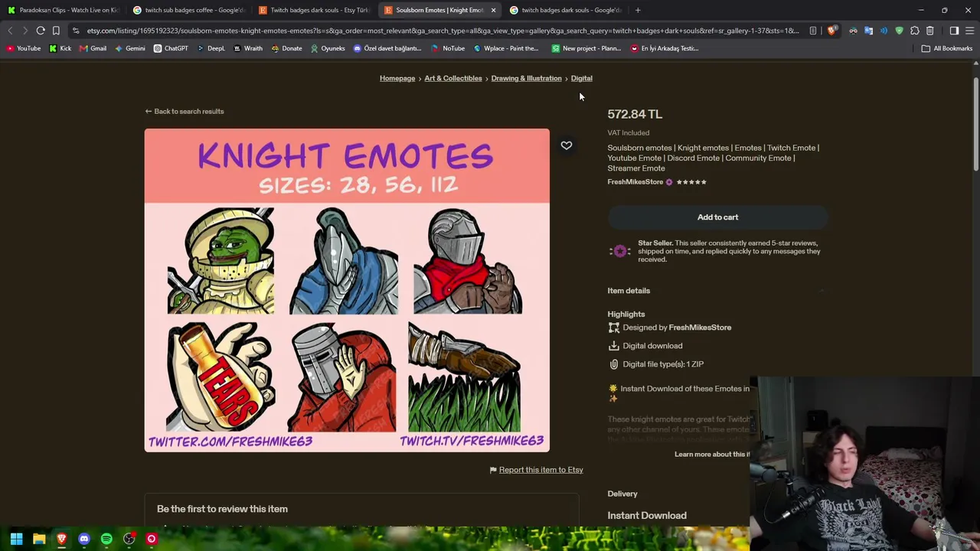Open the Wraith bookmark

[247, 48]
